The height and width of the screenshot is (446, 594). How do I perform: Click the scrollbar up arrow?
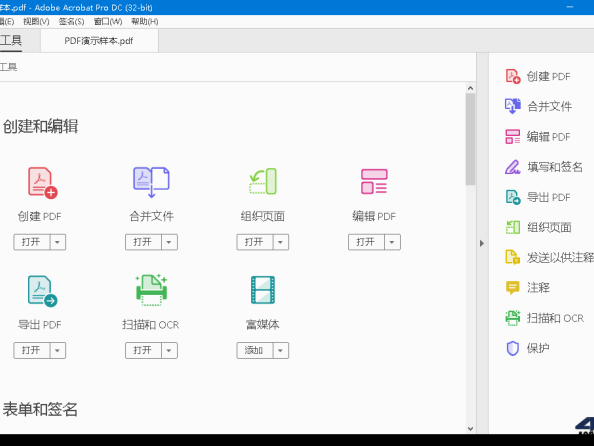tap(471, 88)
